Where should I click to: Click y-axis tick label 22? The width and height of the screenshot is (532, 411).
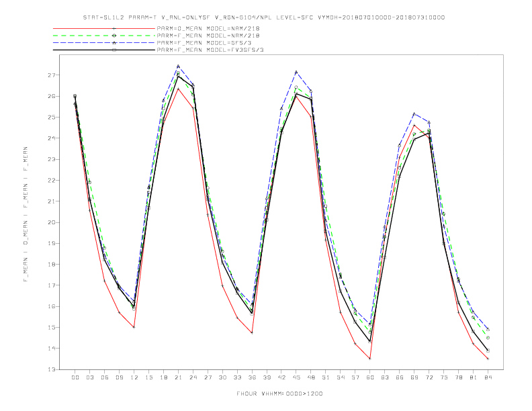[x=51, y=180]
